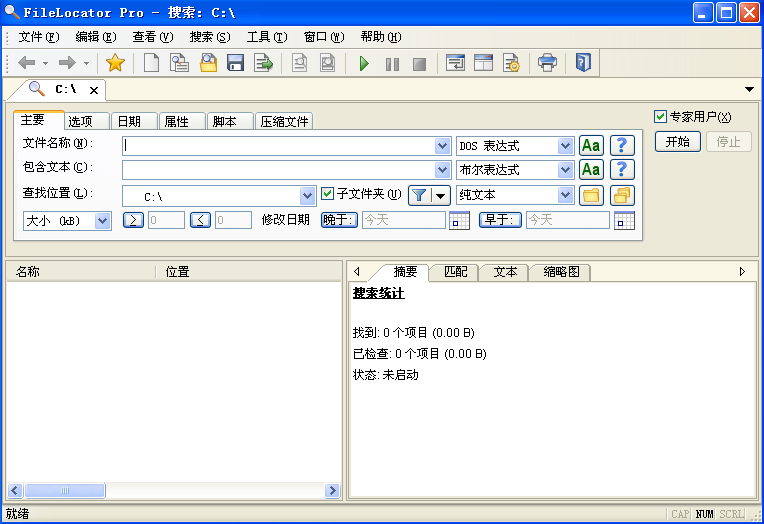The image size is (764, 524).
Task: Click the favorites star icon
Action: [115, 63]
